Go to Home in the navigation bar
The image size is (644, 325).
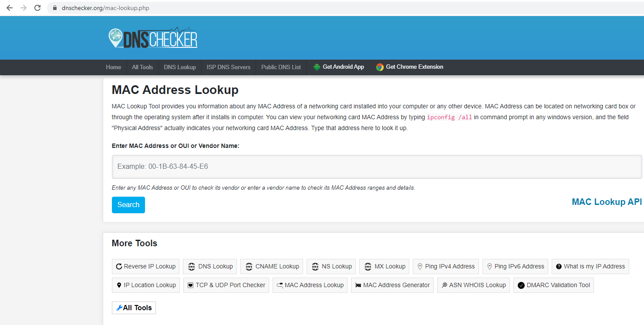pos(113,67)
